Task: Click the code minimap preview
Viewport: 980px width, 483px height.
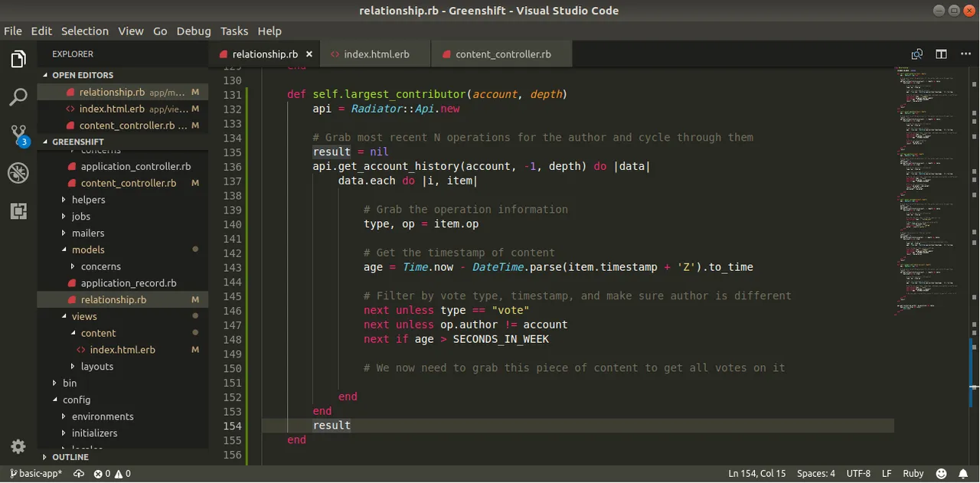Action: pos(929,191)
